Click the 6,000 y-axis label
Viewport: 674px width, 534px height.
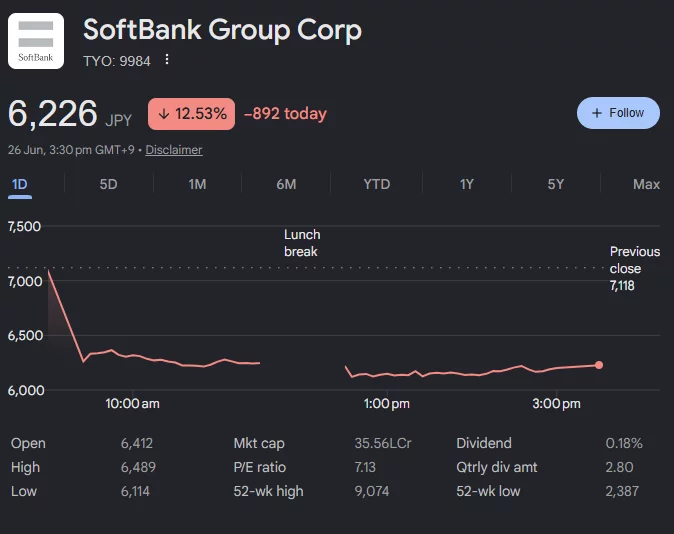coord(26,390)
